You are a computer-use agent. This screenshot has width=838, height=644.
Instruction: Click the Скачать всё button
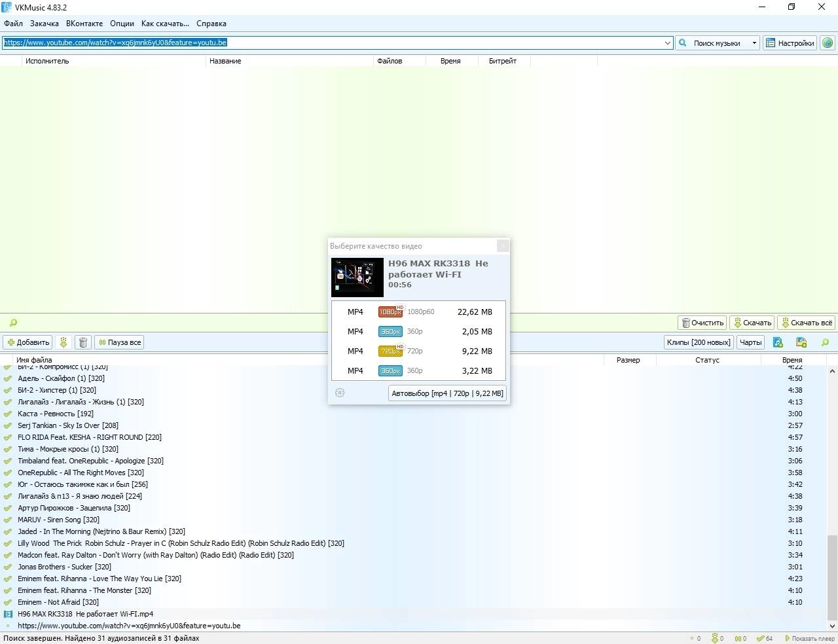click(806, 323)
